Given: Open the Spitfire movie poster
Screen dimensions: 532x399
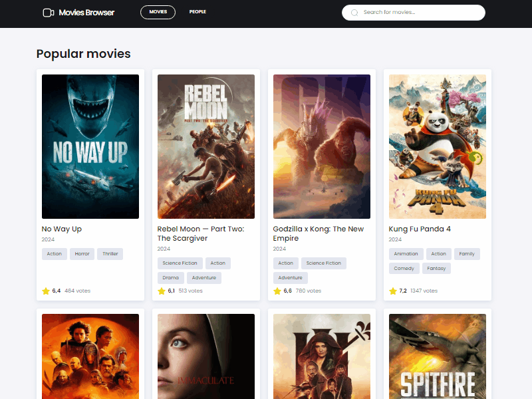Looking at the screenshot, I should click(438, 356).
